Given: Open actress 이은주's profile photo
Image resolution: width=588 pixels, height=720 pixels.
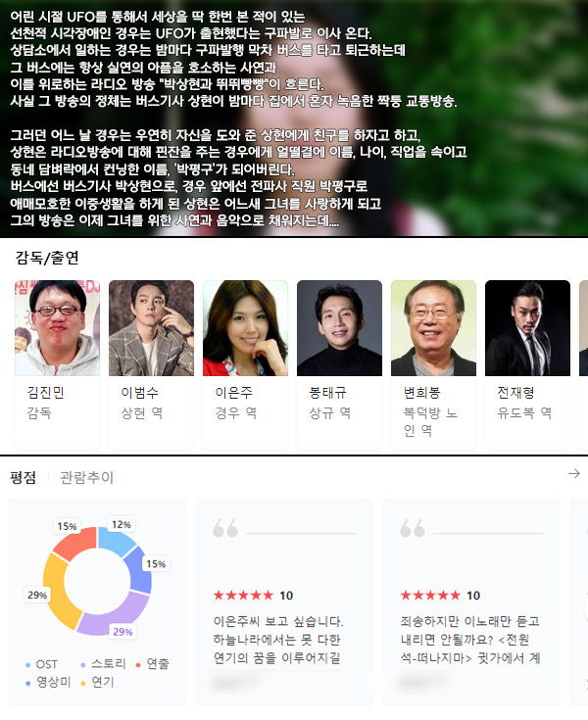Looking at the screenshot, I should coord(245,328).
